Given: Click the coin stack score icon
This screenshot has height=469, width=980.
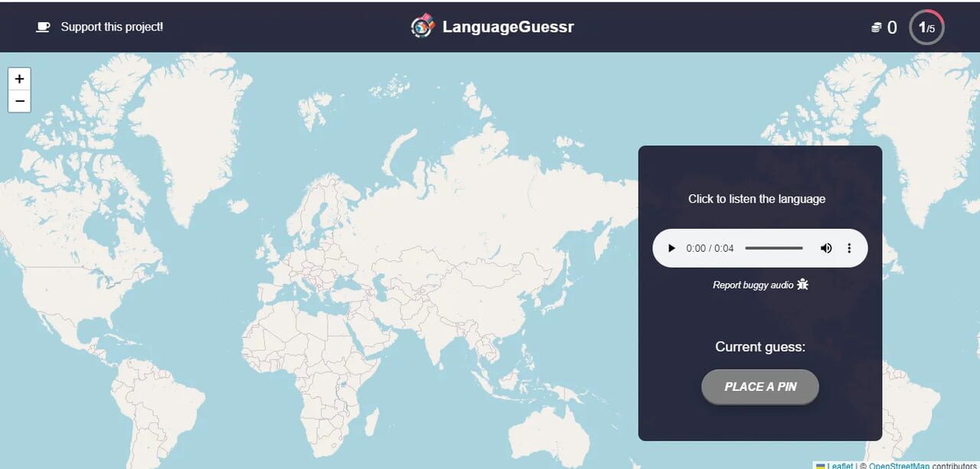Looking at the screenshot, I should coord(876,26).
